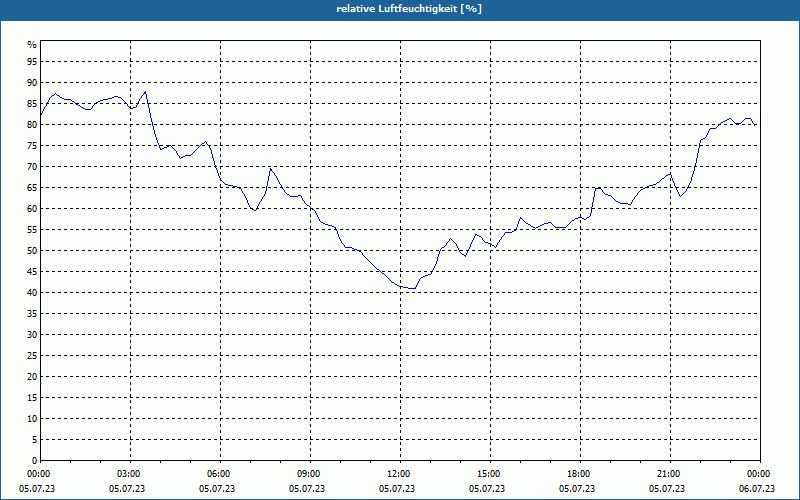The image size is (800, 500).
Task: Click the '18:00' time label
Action: point(580,474)
